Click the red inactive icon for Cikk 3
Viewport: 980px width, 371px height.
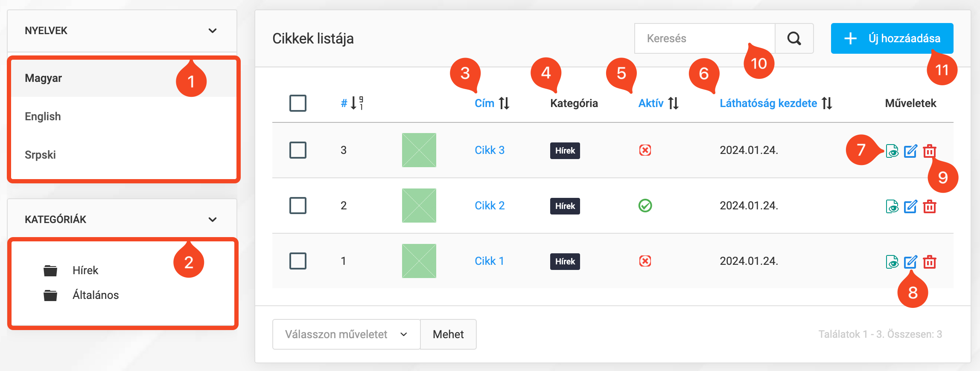tap(645, 150)
